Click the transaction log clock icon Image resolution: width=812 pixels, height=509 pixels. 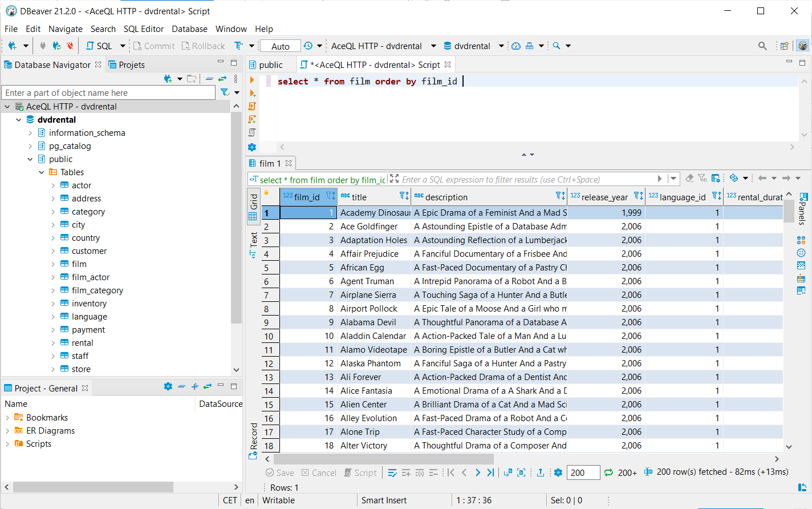point(308,46)
